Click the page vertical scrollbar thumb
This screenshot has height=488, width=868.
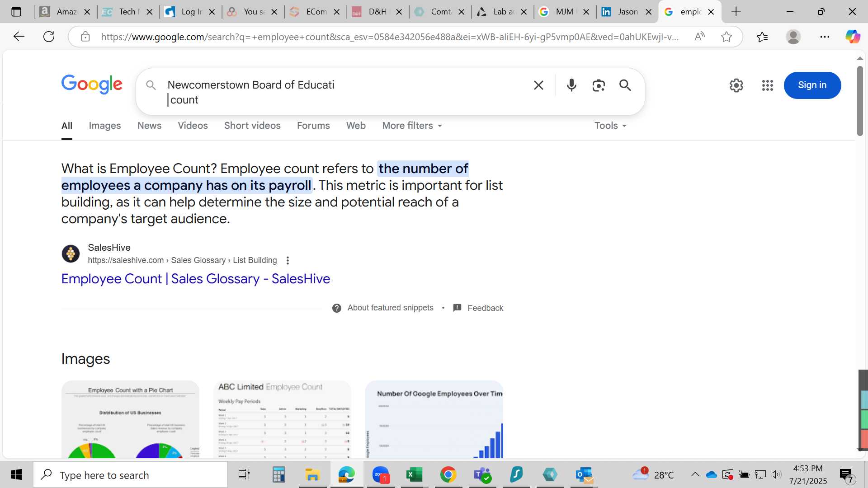[860, 101]
